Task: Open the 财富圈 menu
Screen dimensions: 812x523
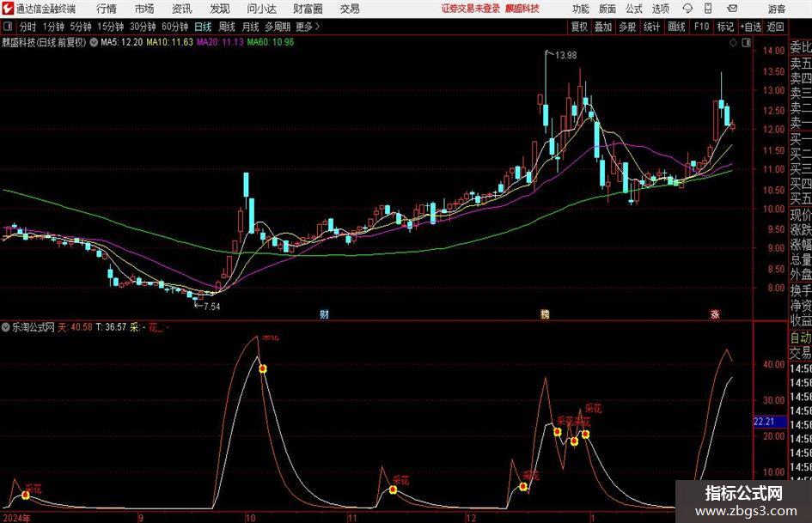Action: point(308,9)
